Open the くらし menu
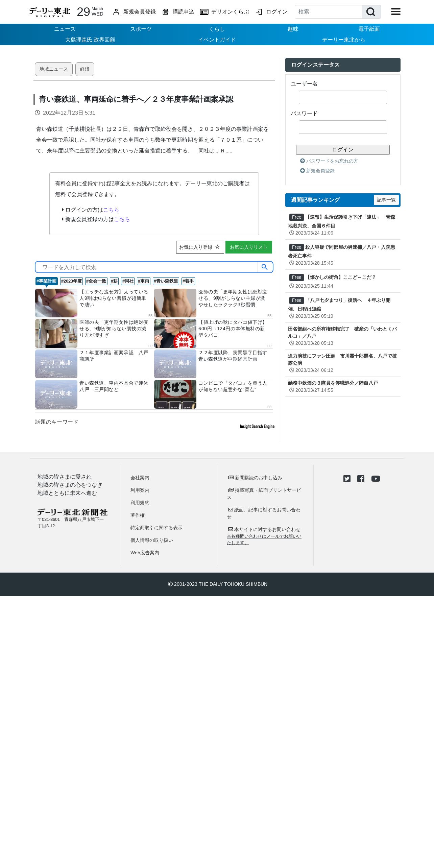Viewport: 434px width, 868px height. click(217, 29)
